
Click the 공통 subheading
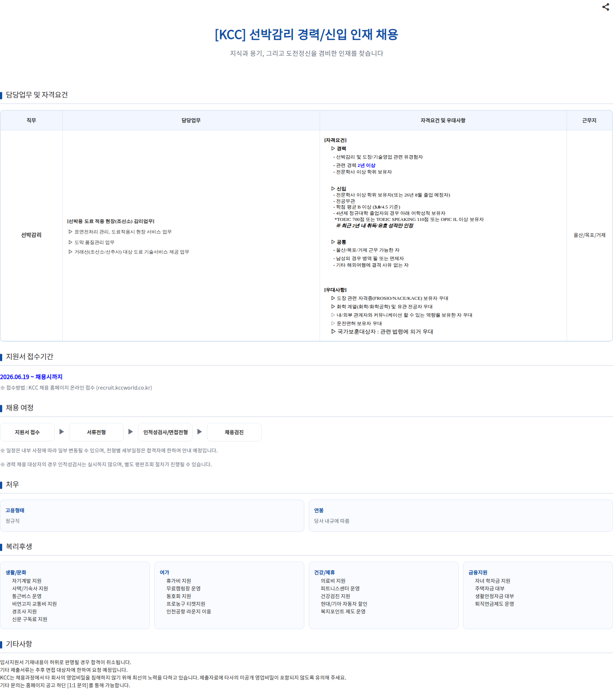click(x=339, y=242)
